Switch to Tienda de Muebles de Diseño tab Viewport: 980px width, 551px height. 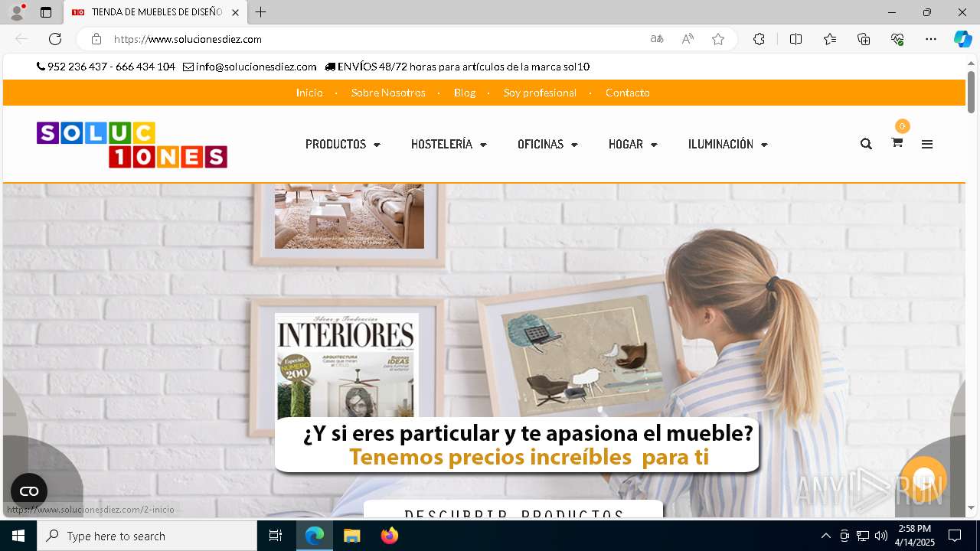155,12
